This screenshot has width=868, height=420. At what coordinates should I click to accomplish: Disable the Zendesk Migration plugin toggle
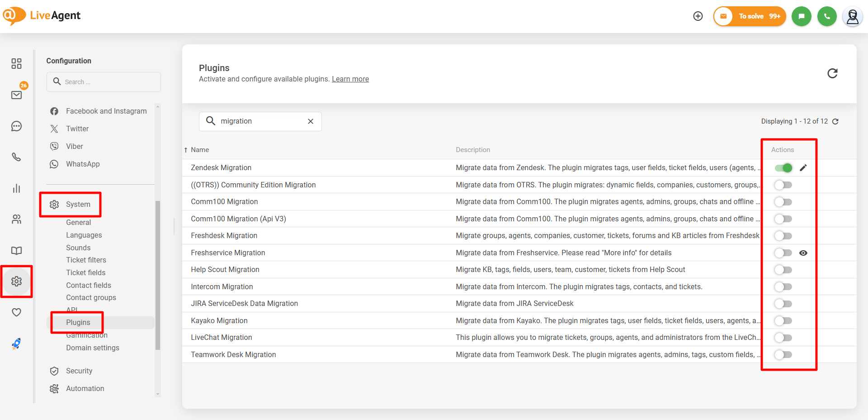(x=783, y=168)
